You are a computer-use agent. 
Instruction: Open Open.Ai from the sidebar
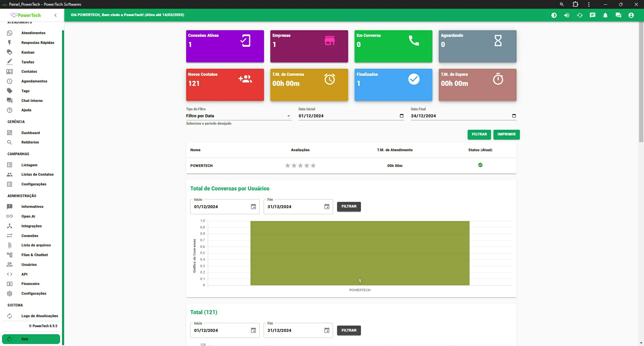coord(28,217)
